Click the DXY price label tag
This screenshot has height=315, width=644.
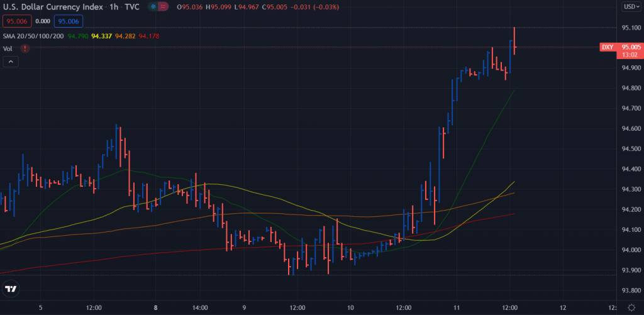click(x=608, y=47)
